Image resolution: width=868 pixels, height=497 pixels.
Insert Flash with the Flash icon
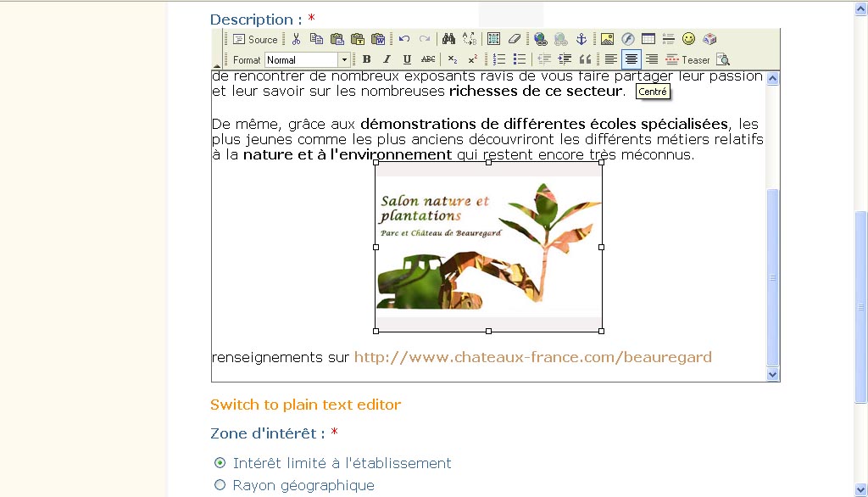[628, 39]
